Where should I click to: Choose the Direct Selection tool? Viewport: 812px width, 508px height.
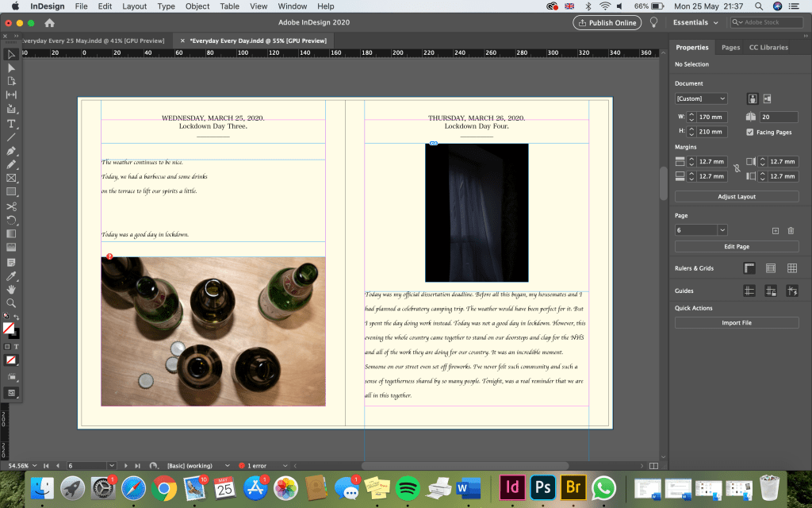pyautogui.click(x=11, y=68)
